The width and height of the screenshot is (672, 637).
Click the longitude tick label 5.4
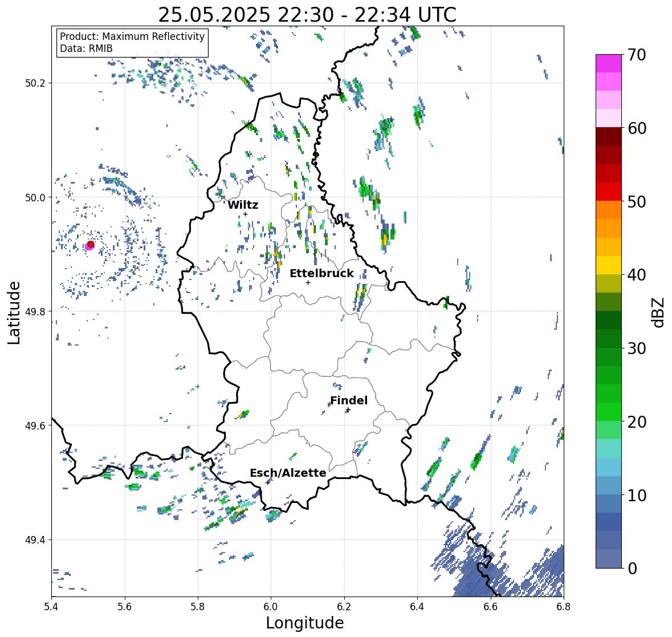pos(51,606)
